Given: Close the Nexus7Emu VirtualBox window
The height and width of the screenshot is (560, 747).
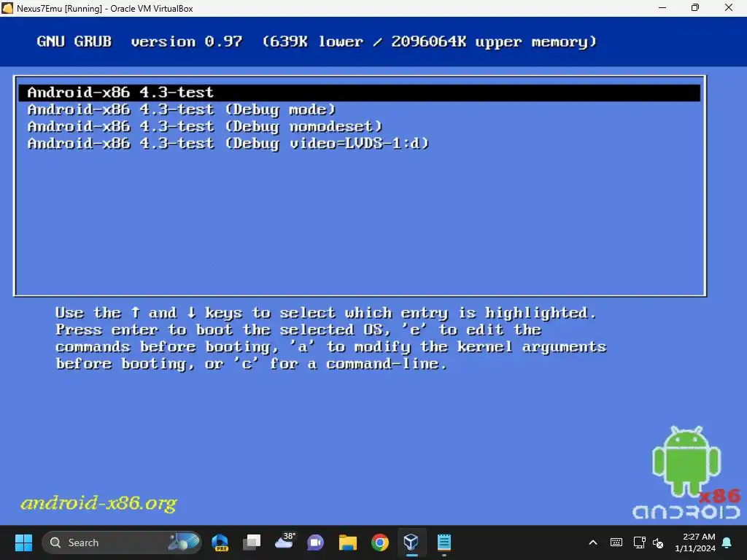Looking at the screenshot, I should click(x=729, y=7).
